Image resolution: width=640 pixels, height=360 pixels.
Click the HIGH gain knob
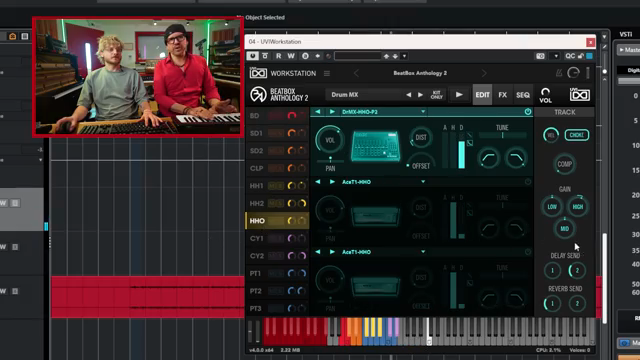coord(578,207)
